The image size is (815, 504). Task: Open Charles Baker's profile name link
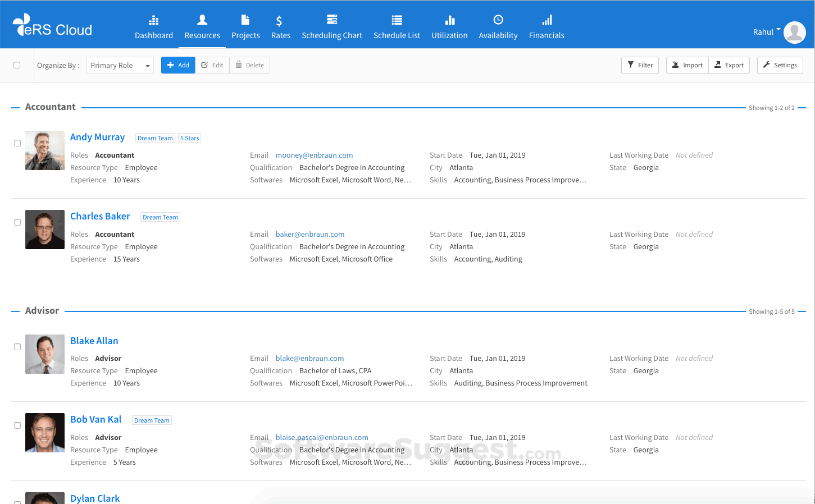tap(100, 216)
